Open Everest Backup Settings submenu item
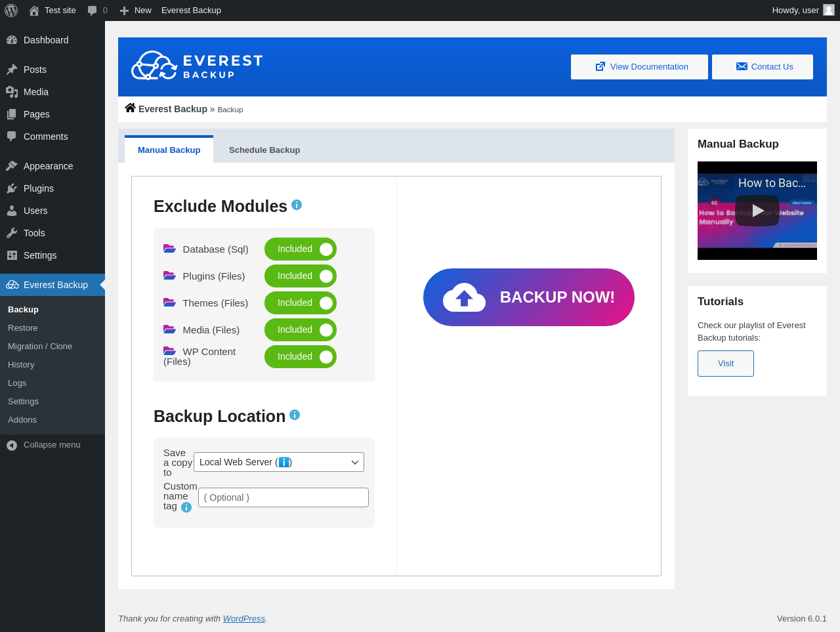The image size is (840, 632). click(x=23, y=402)
